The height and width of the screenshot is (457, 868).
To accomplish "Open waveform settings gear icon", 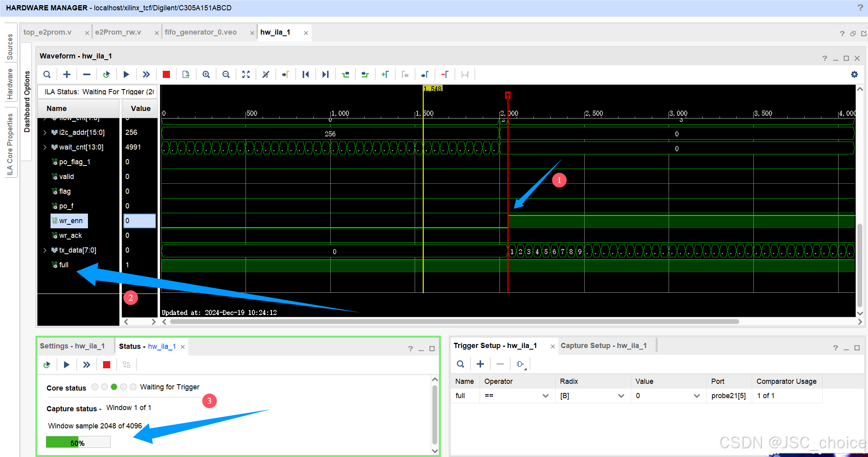I will click(x=854, y=74).
